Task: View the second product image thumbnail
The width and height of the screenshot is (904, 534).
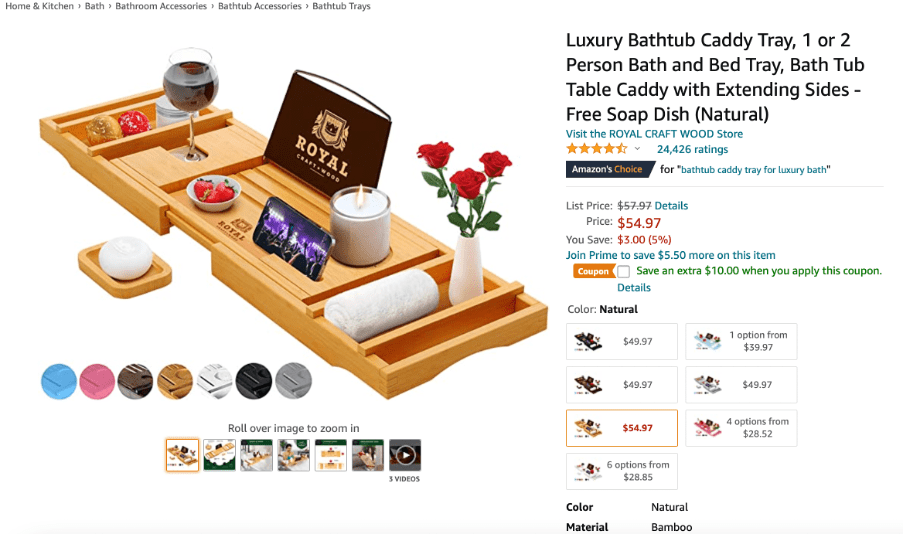Action: [220, 455]
